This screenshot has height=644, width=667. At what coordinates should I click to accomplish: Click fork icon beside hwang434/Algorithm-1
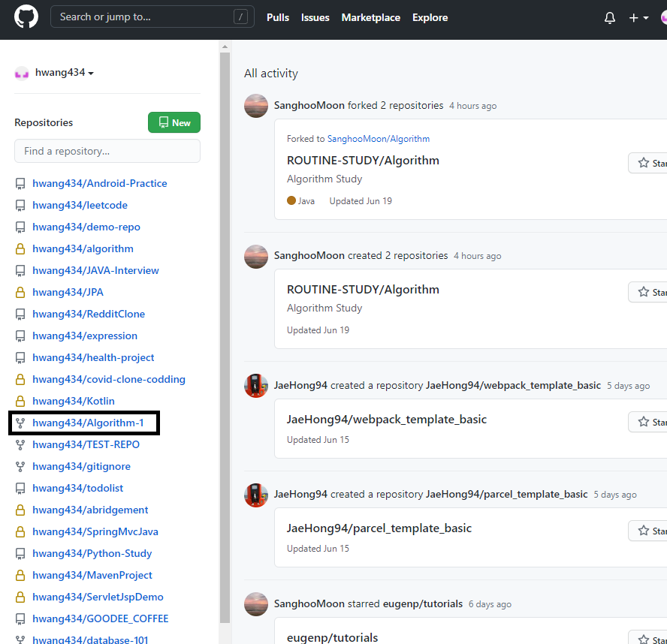(20, 423)
